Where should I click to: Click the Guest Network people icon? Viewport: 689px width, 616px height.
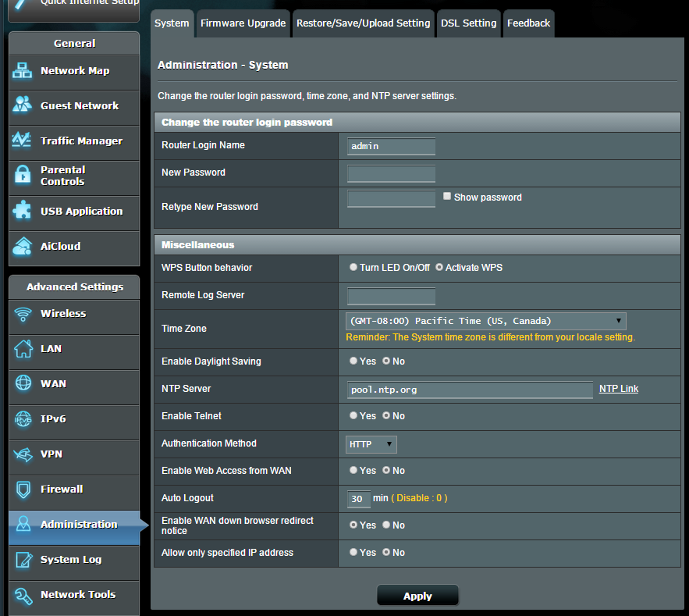coord(22,105)
